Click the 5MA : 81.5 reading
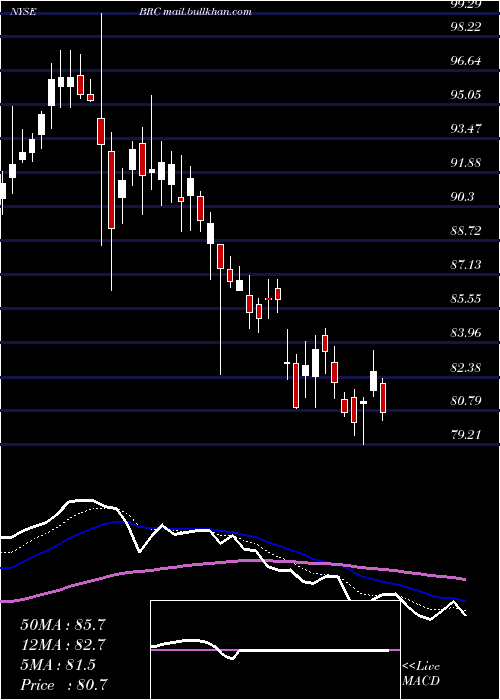The width and height of the screenshot is (500, 700). pos(58,665)
